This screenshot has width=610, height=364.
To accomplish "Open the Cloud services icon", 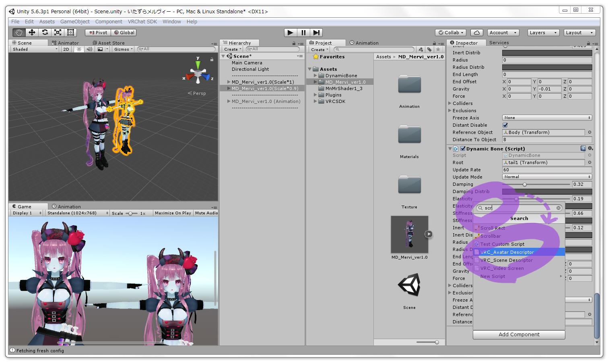I will click(476, 33).
